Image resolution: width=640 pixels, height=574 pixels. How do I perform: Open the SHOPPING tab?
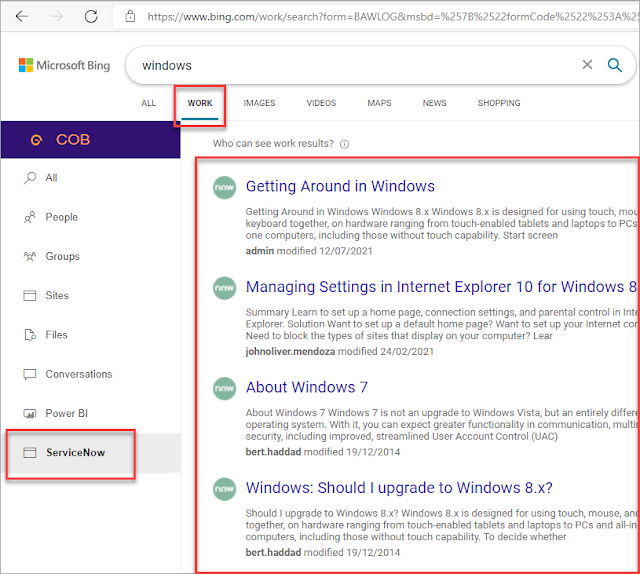click(499, 103)
